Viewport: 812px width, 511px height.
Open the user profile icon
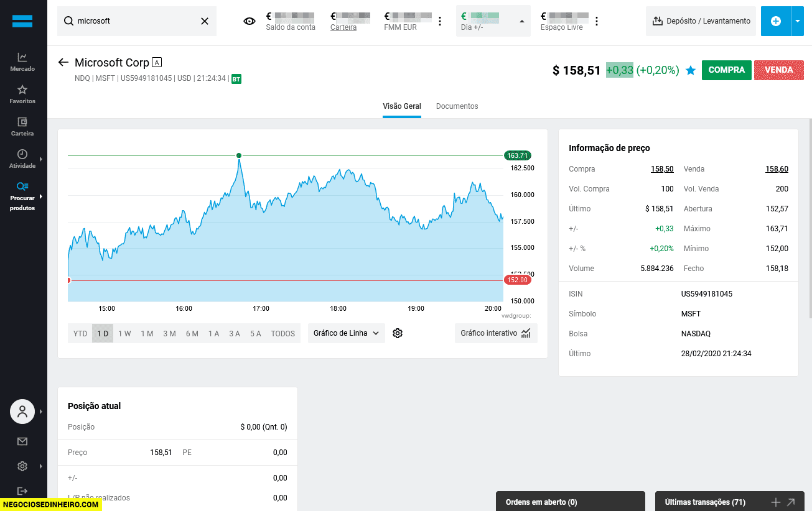(22, 412)
